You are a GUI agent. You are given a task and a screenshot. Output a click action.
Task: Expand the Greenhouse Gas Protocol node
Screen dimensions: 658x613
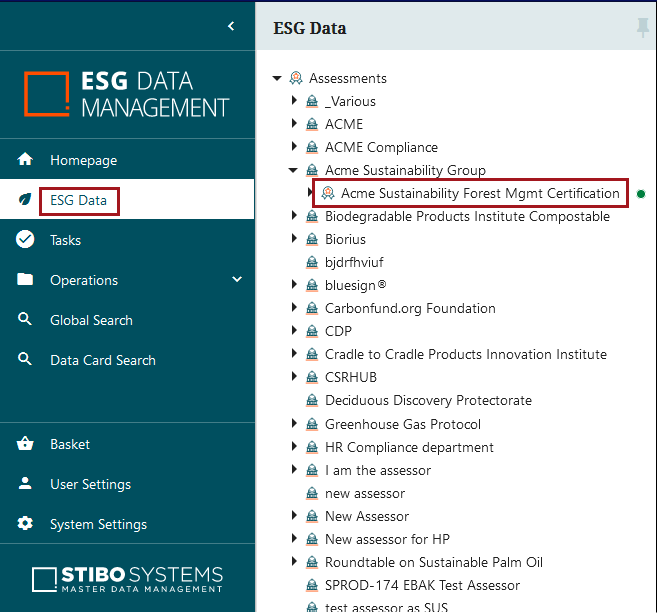(294, 423)
